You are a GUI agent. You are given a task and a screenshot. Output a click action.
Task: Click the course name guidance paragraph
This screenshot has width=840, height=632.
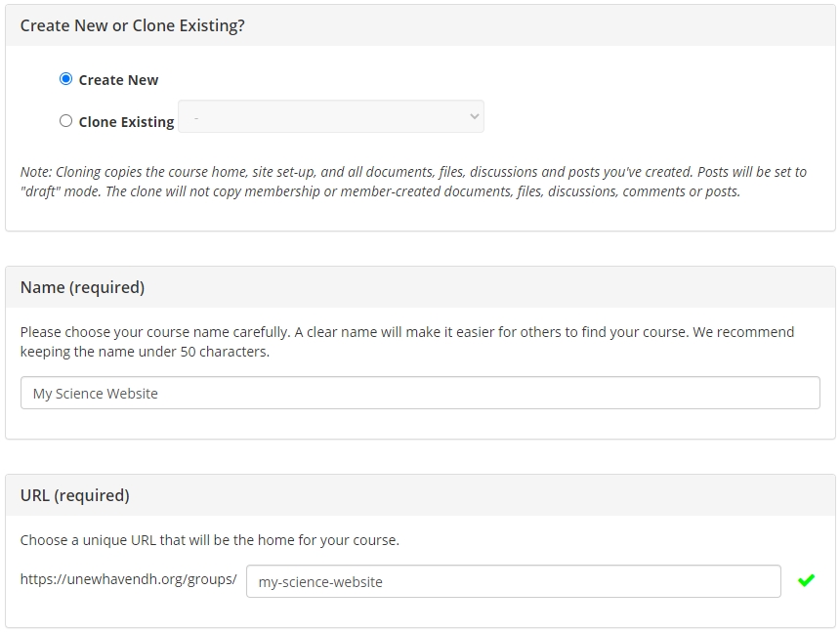[x=407, y=342]
